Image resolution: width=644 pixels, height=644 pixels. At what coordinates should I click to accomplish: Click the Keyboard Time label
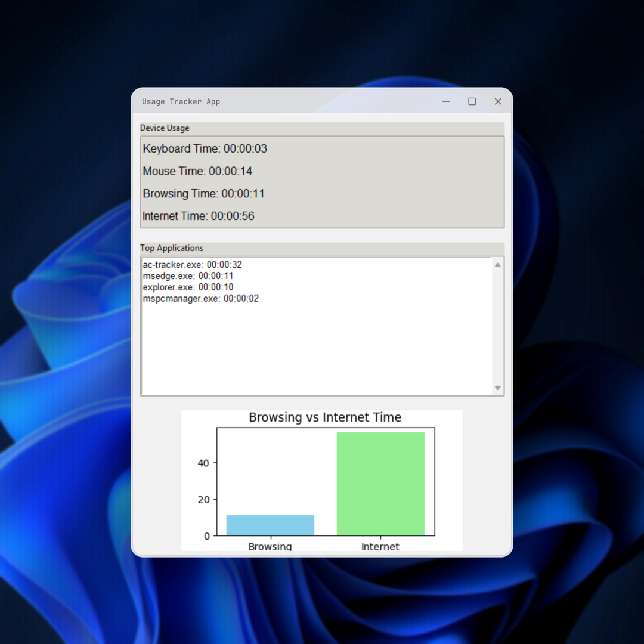205,149
